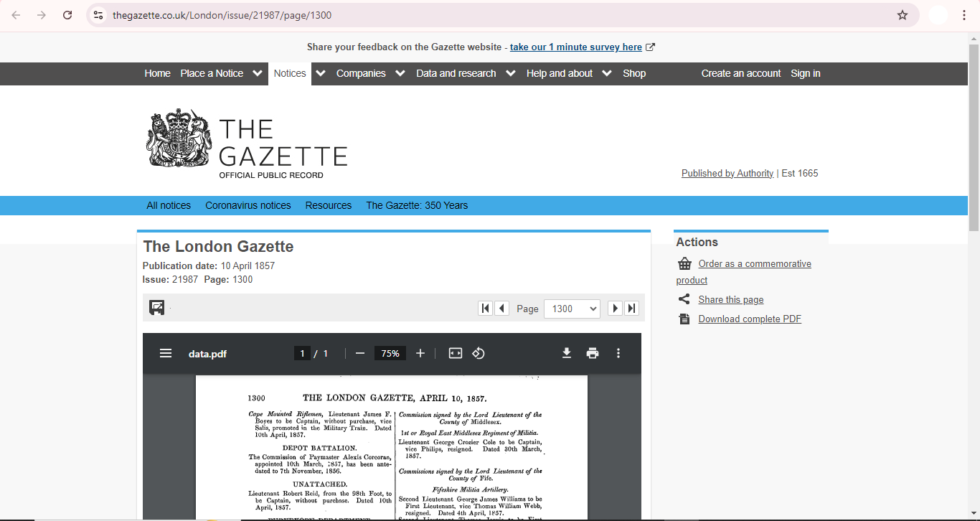
Task: Click Sign in
Action: [806, 73]
